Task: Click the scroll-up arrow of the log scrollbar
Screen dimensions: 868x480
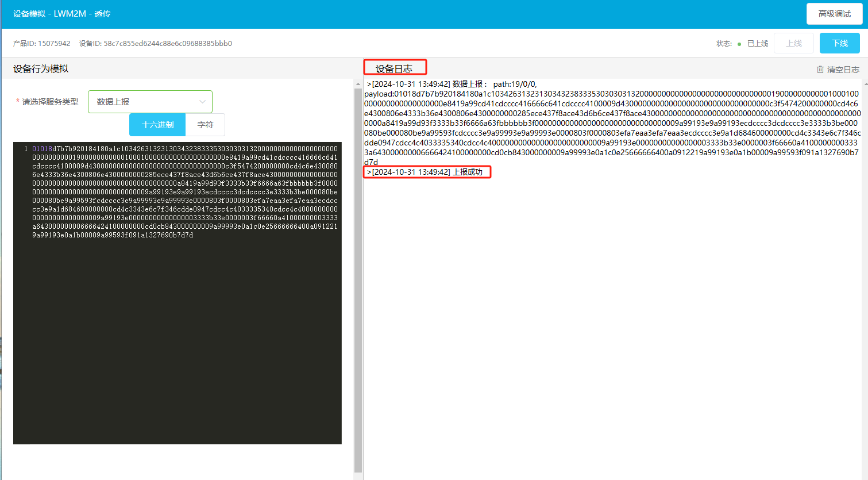Action: tap(865, 84)
